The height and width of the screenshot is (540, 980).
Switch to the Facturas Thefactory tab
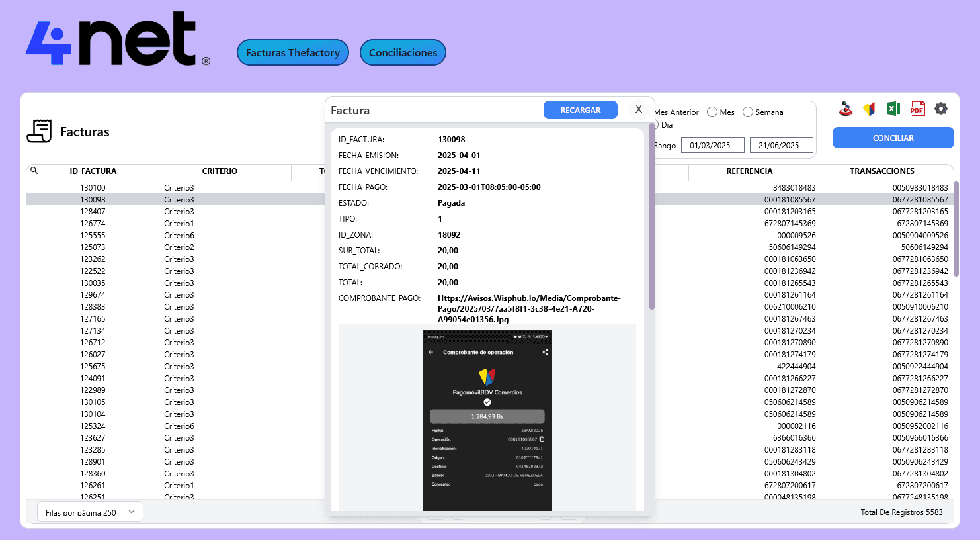293,53
